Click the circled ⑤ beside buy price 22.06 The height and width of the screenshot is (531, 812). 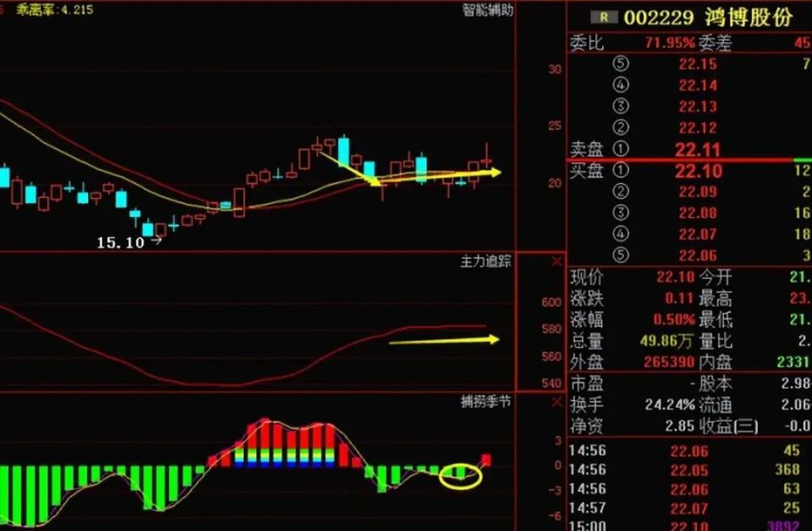tap(620, 255)
